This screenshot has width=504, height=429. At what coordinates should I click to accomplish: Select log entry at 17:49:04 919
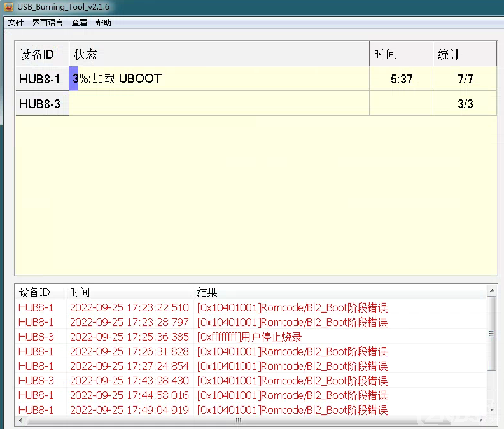(251, 409)
